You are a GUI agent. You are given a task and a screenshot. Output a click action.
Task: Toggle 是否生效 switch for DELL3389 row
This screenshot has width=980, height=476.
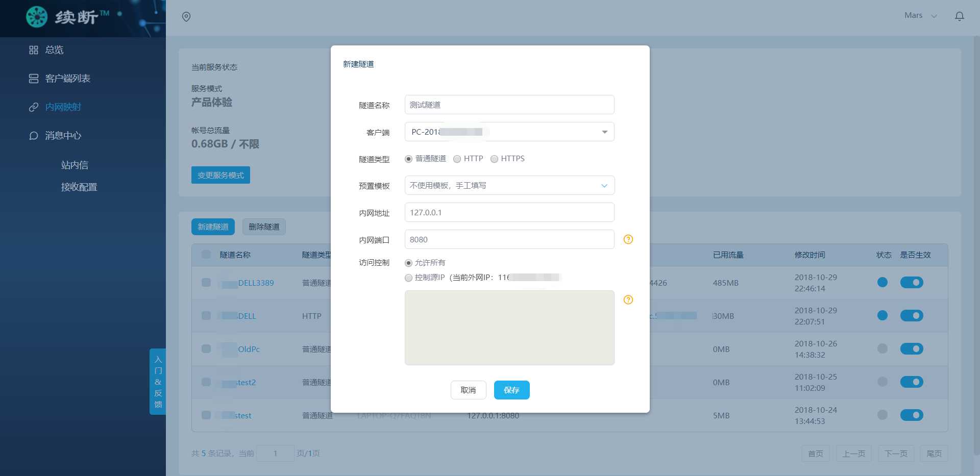(912, 282)
